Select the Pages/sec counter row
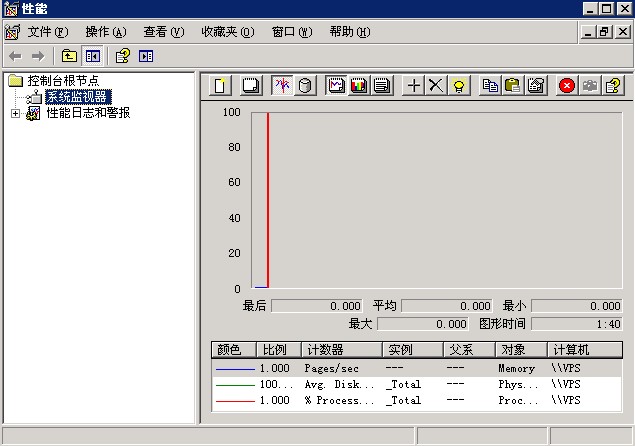635x446 pixels. coord(416,368)
